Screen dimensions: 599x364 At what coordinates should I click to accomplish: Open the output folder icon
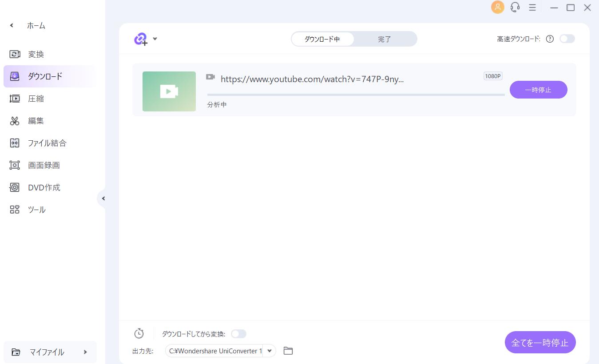coord(288,351)
